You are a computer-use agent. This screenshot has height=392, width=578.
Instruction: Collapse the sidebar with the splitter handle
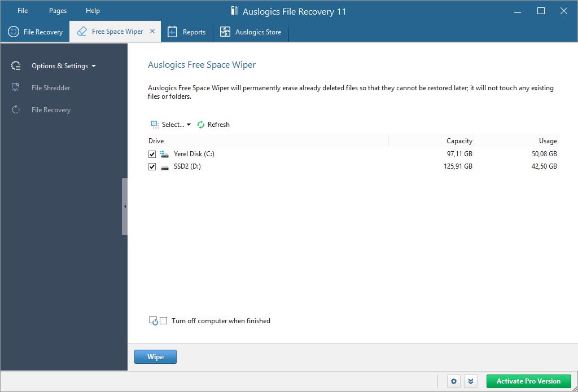(125, 206)
